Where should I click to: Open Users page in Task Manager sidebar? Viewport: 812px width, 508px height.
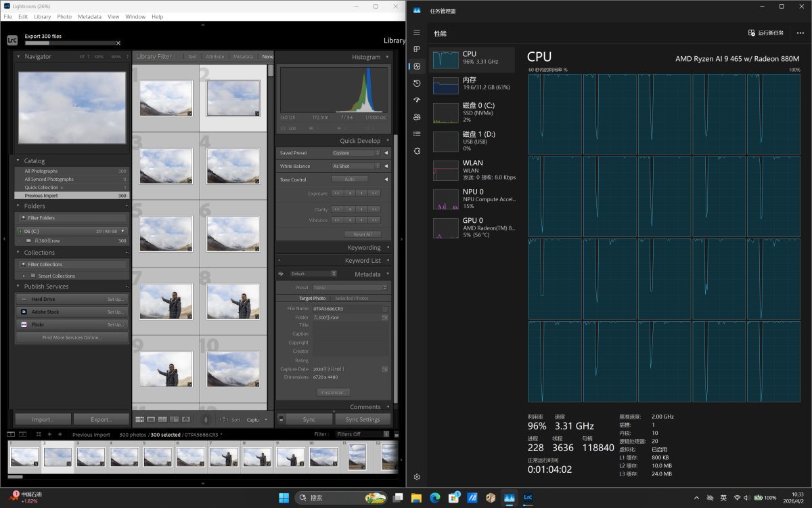pyautogui.click(x=417, y=117)
